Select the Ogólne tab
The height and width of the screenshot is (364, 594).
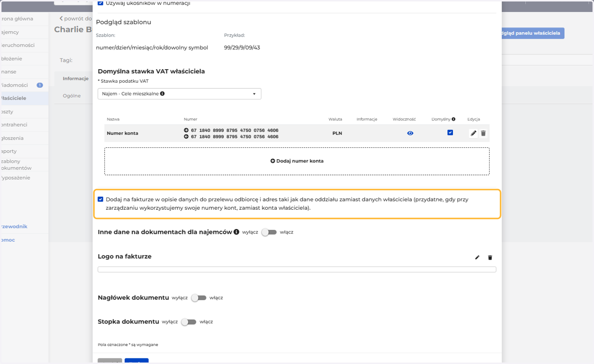tap(72, 96)
